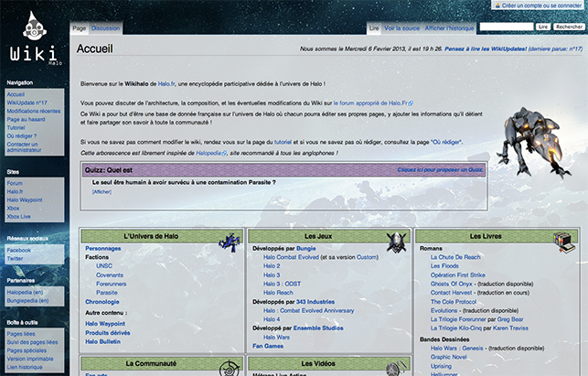The width and height of the screenshot is (588, 376).
Task: Open the Halo Bulletin link
Action: point(102,342)
